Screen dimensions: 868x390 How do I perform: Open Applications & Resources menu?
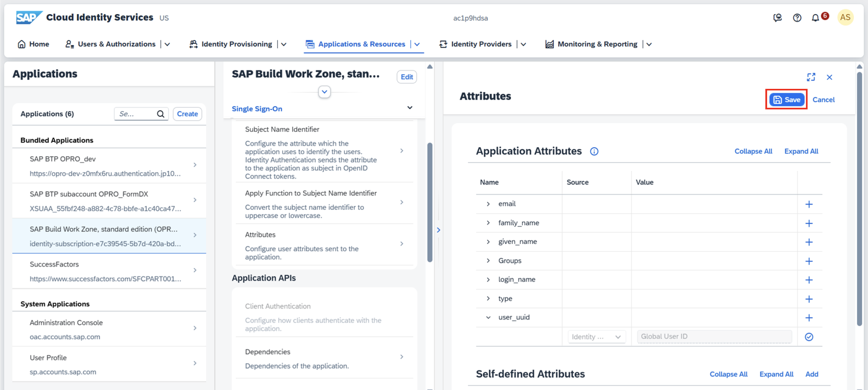361,44
